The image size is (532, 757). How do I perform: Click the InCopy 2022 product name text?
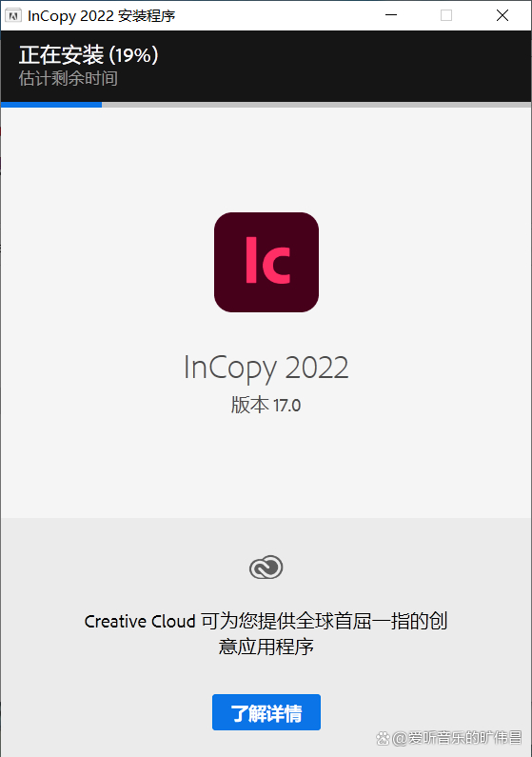click(266, 368)
